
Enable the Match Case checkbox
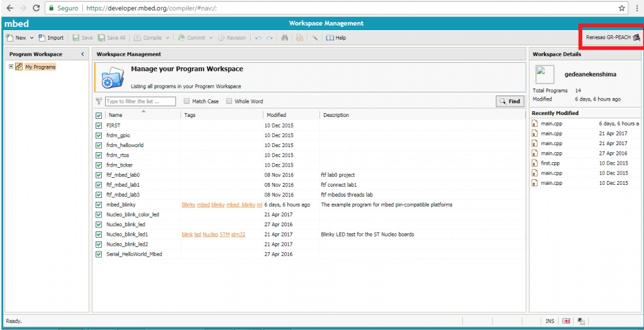(187, 101)
